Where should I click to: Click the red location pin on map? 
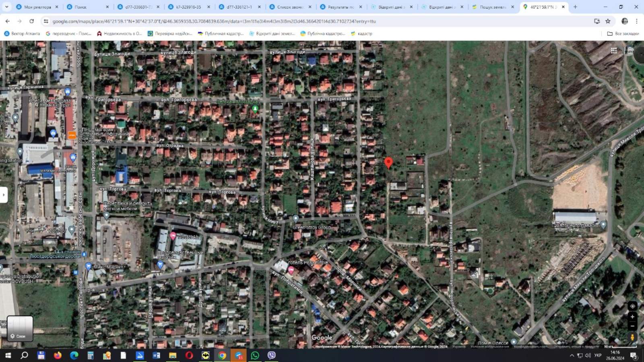click(x=388, y=162)
